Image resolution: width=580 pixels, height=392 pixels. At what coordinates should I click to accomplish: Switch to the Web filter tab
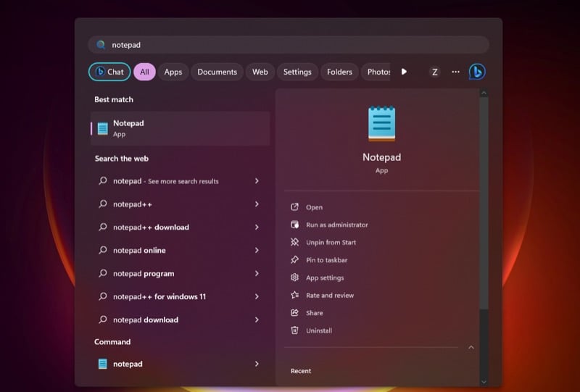tap(260, 72)
